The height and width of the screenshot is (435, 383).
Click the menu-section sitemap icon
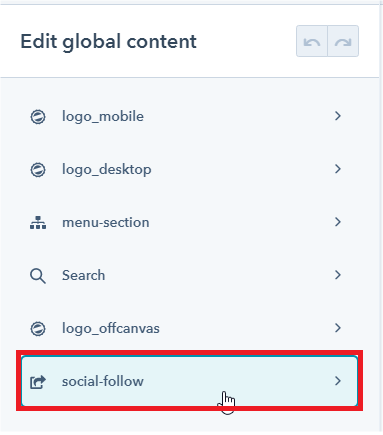click(38, 223)
